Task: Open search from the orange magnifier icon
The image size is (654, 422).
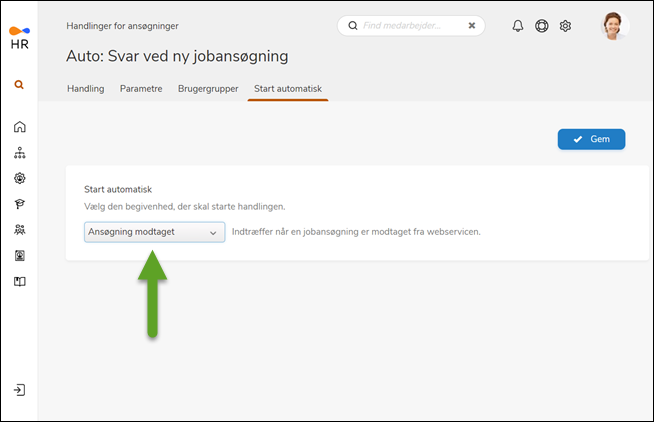Action: [x=19, y=85]
